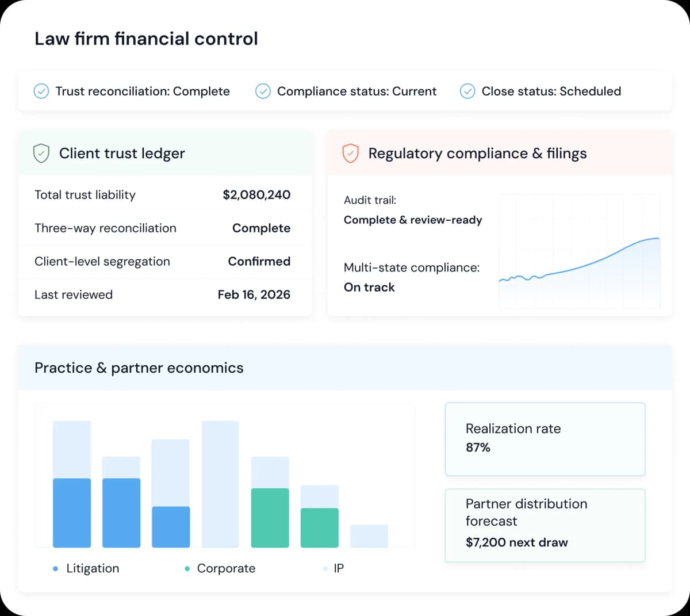Click the Litigation legend dot

pos(55,568)
